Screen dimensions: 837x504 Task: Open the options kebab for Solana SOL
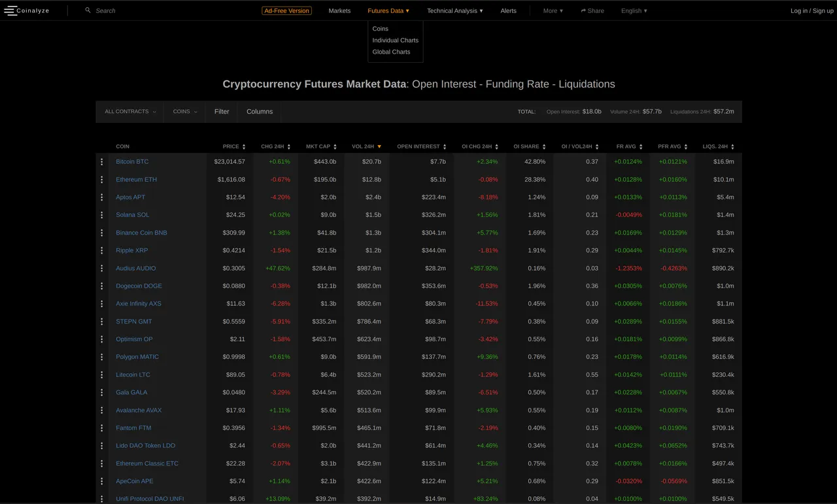coord(102,214)
